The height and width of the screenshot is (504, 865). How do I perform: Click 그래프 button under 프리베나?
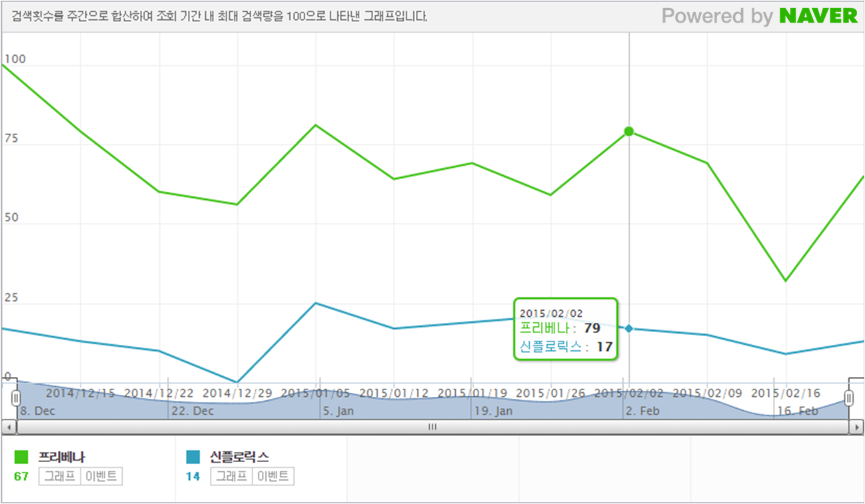click(59, 477)
